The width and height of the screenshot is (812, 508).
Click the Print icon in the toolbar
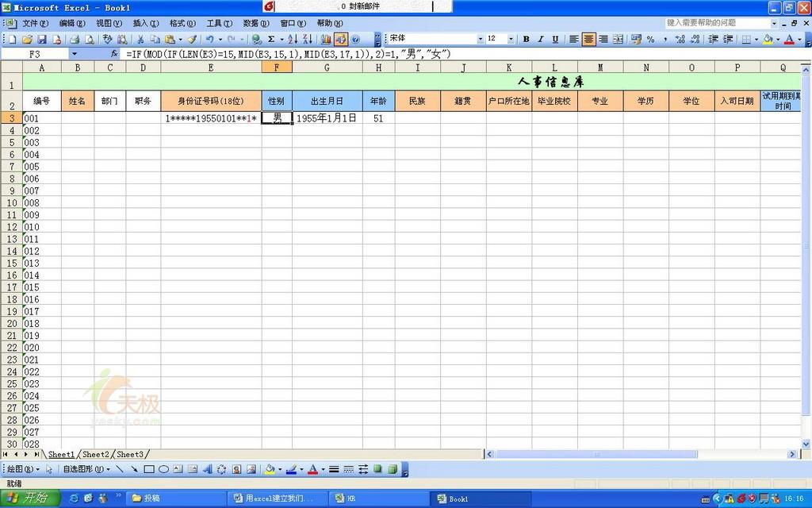tap(75, 39)
